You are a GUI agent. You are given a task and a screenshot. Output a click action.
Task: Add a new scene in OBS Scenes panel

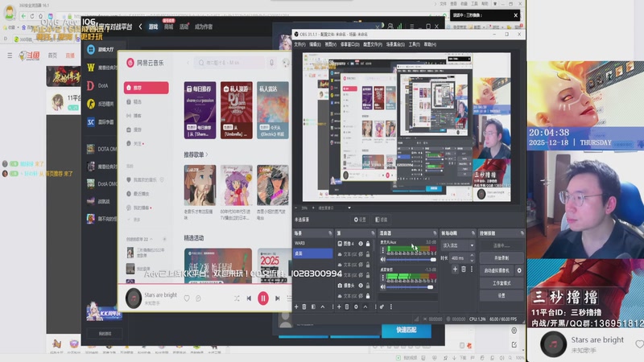tap(296, 306)
